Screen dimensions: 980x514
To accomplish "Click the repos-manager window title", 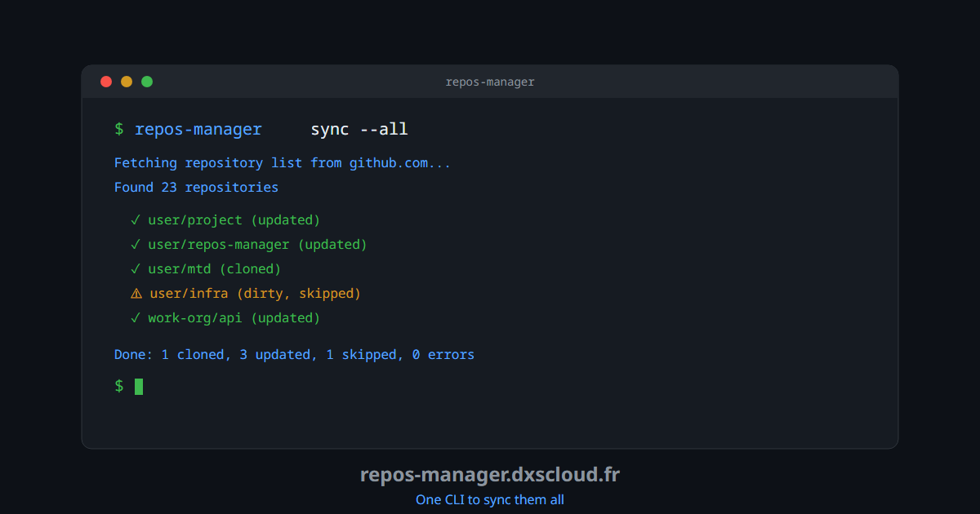I will [490, 82].
